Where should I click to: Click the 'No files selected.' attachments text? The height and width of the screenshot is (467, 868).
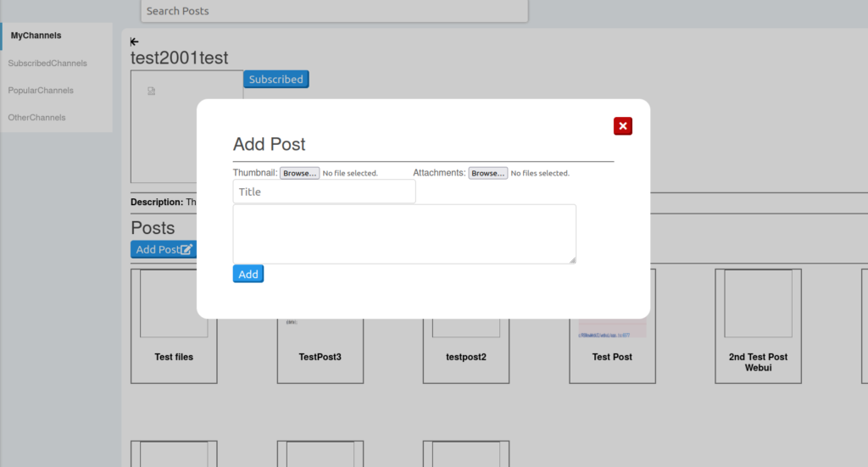pos(540,173)
